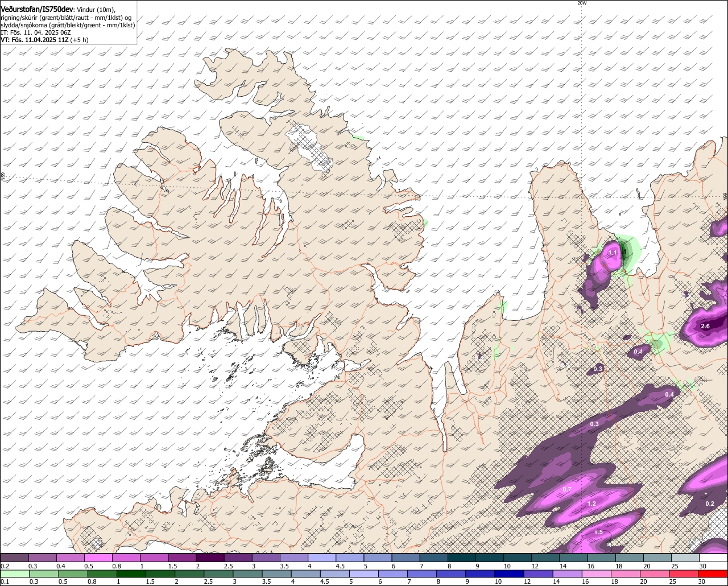
Task: Click the 0.2 label in the upper legend row
Action: pyautogui.click(x=5, y=566)
